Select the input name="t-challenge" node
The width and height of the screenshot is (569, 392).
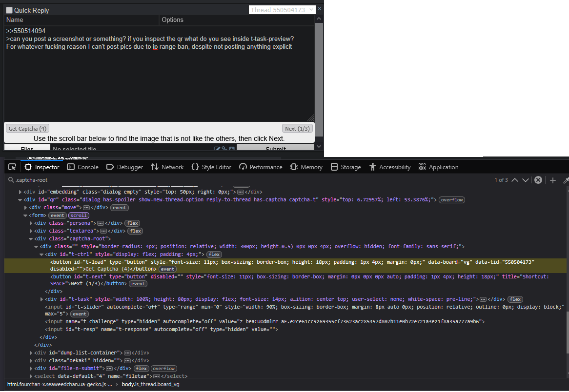coord(264,322)
